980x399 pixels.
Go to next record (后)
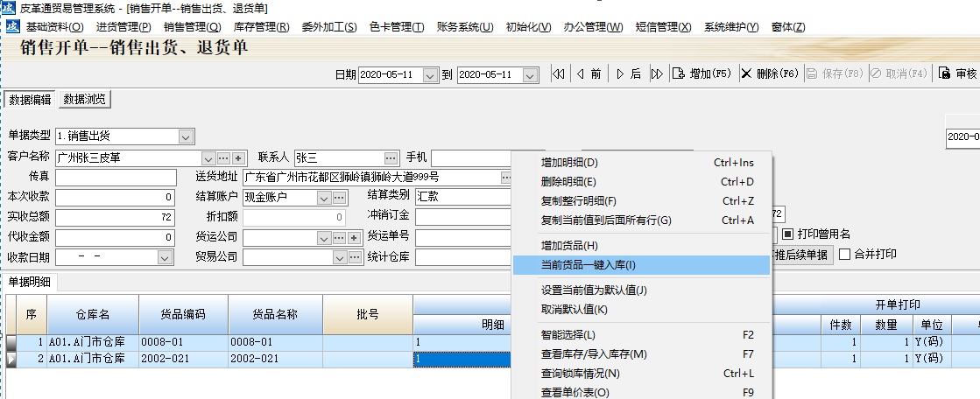coord(629,73)
